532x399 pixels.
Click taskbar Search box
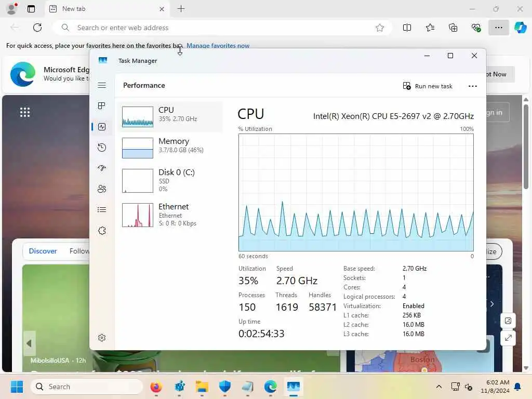pos(87,387)
